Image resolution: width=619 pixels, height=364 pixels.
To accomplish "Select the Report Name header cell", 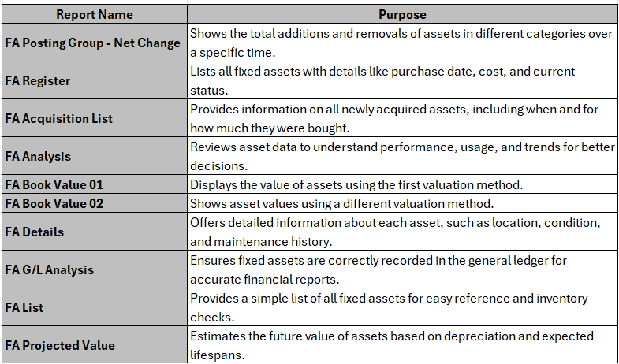I will pos(95,15).
